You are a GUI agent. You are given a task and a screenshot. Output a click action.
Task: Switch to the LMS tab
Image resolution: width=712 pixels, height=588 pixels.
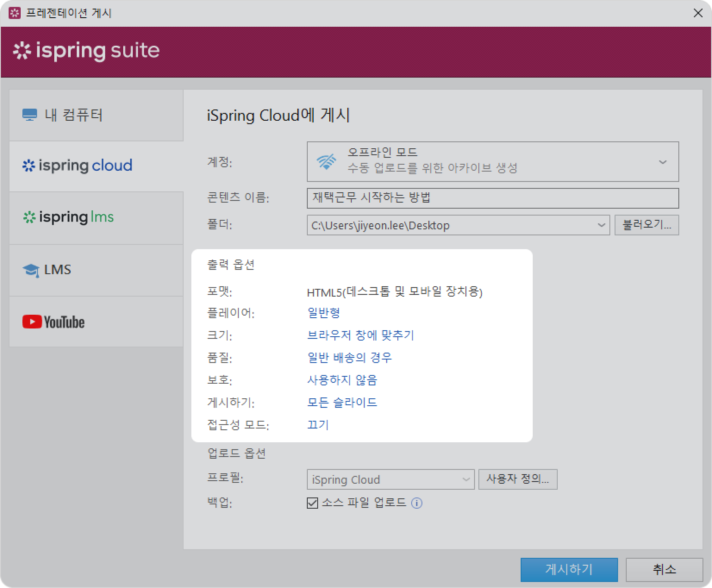pyautogui.click(x=96, y=270)
